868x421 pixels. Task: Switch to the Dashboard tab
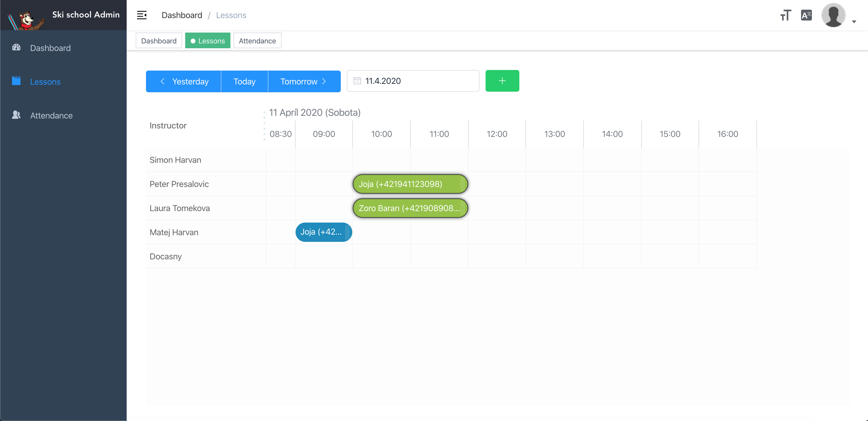point(159,41)
